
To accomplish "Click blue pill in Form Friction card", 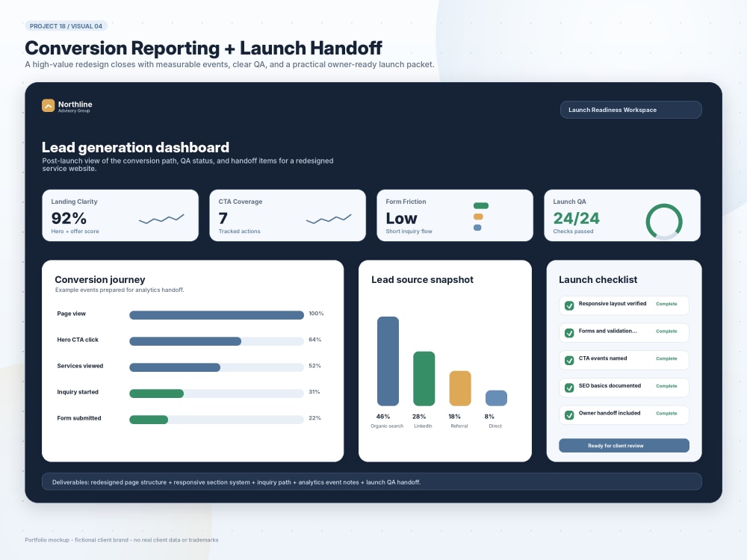I will click(477, 228).
